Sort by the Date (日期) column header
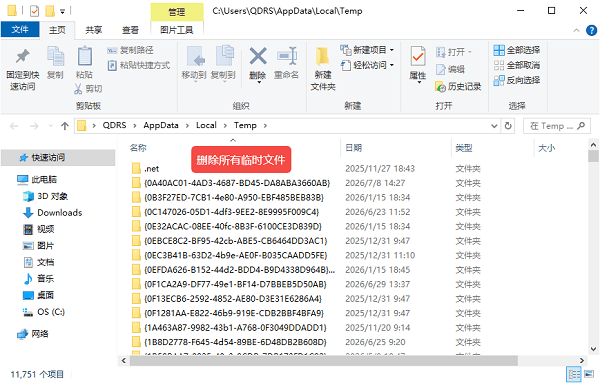Image resolution: width=600 pixels, height=383 pixels. click(x=354, y=148)
